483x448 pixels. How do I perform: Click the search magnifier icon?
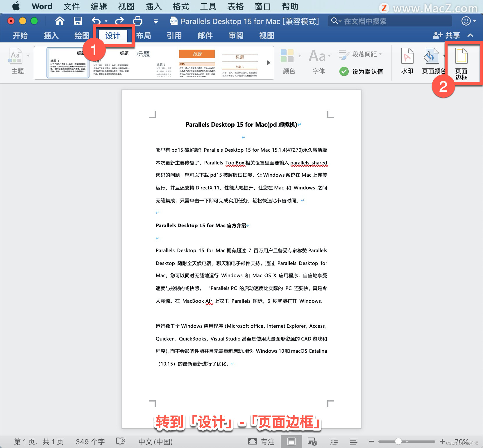pyautogui.click(x=334, y=21)
